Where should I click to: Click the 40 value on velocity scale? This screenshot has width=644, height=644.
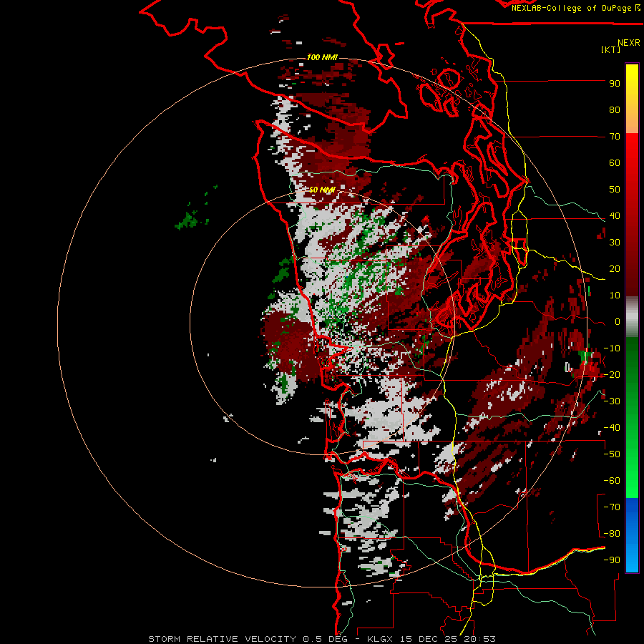tap(615, 216)
